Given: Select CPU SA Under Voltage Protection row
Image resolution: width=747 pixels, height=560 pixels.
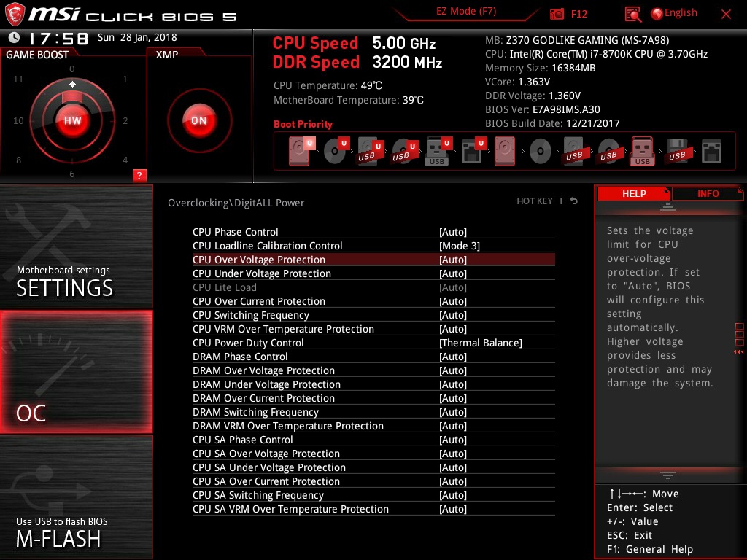Looking at the screenshot, I should [x=373, y=467].
